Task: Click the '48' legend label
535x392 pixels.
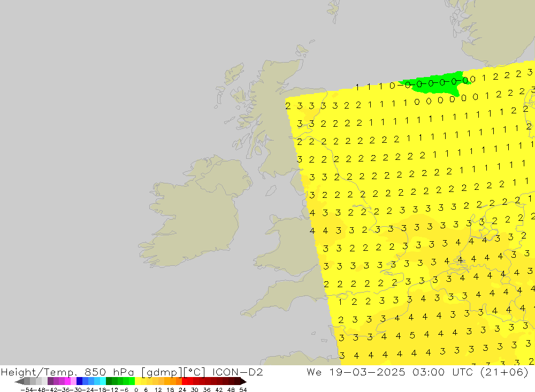Action: tap(231, 390)
